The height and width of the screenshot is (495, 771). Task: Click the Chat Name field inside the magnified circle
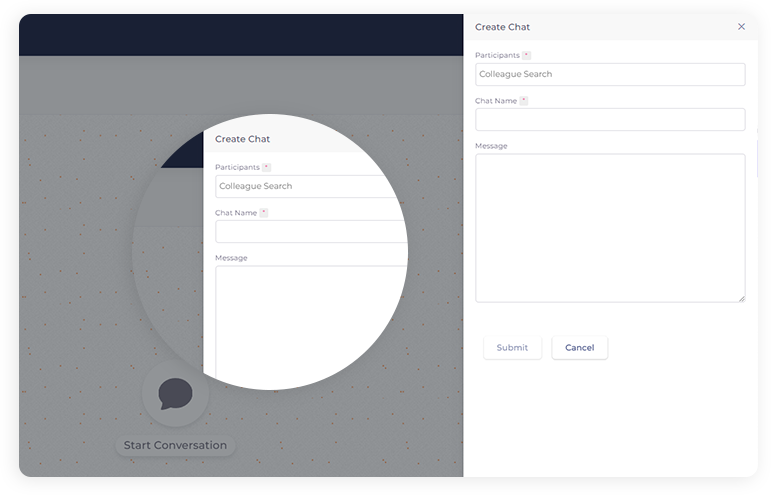(305, 231)
